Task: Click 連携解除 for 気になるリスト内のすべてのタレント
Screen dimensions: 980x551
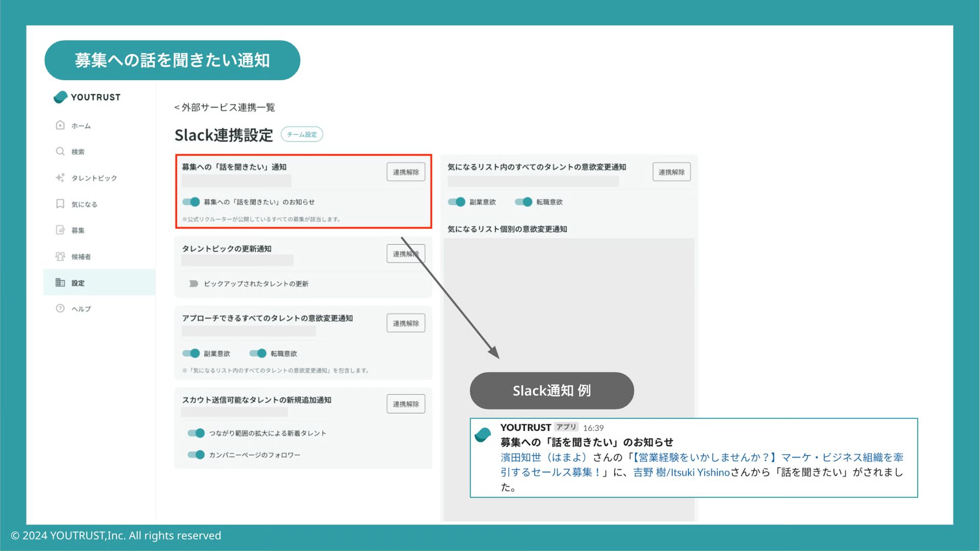Action: tap(672, 172)
